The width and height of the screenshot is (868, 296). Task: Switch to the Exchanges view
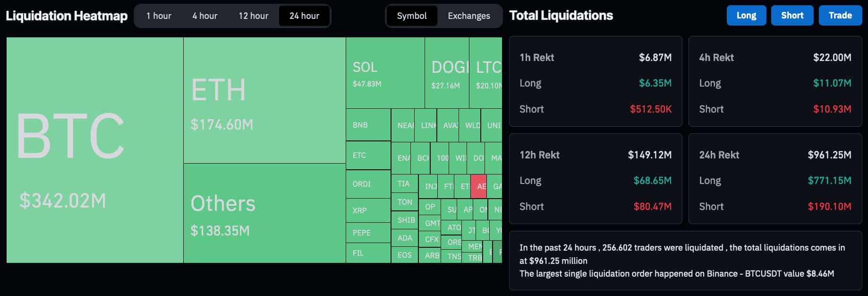[468, 16]
